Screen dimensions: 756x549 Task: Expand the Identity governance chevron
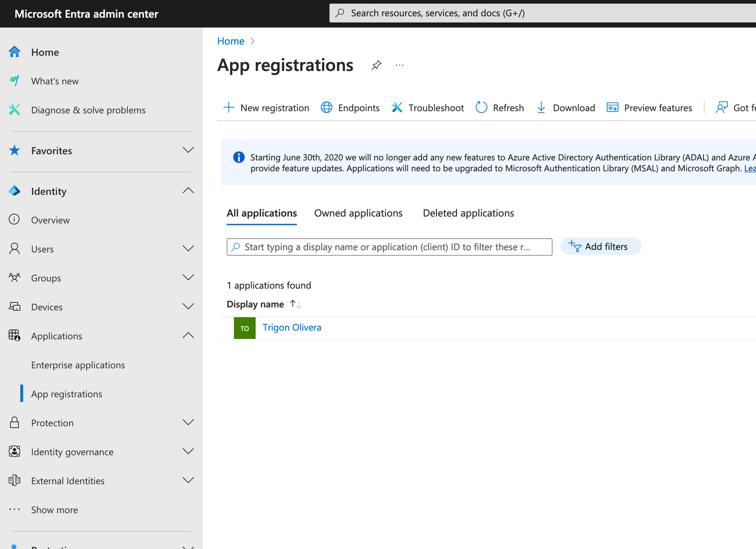click(188, 451)
